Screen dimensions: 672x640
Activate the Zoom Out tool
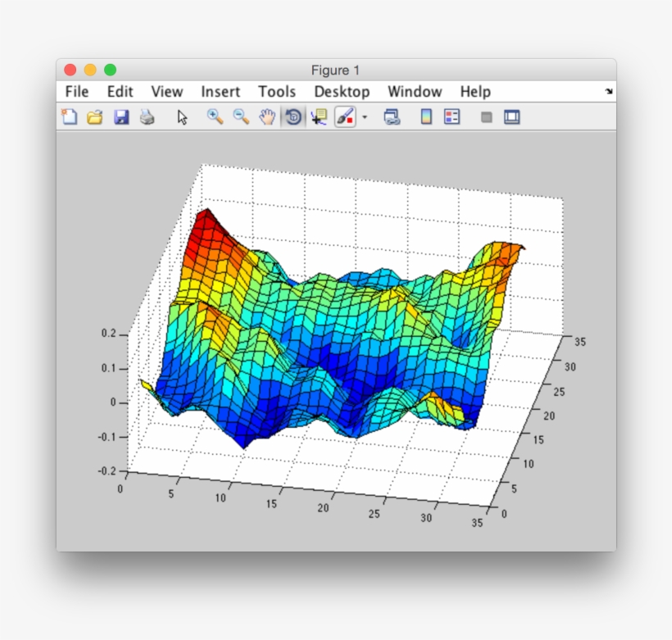click(241, 117)
